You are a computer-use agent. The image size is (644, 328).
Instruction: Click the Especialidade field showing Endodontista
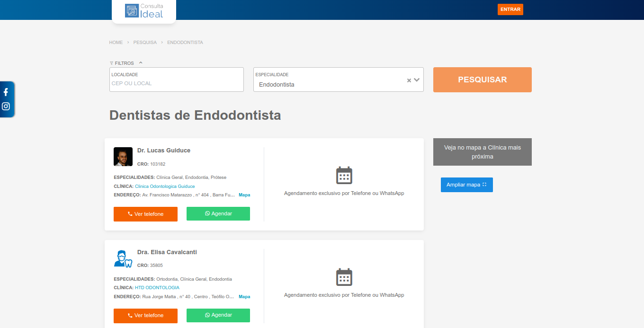[x=339, y=80]
